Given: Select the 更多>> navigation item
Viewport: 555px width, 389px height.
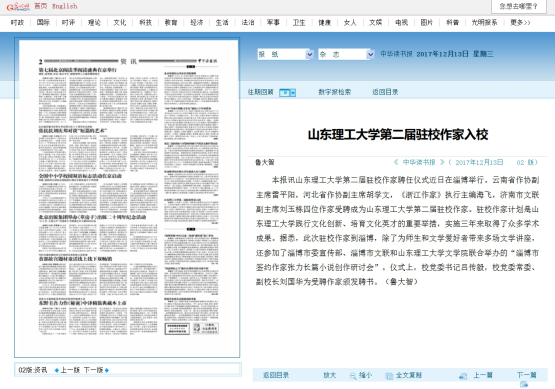Looking at the screenshot, I should pos(520,23).
